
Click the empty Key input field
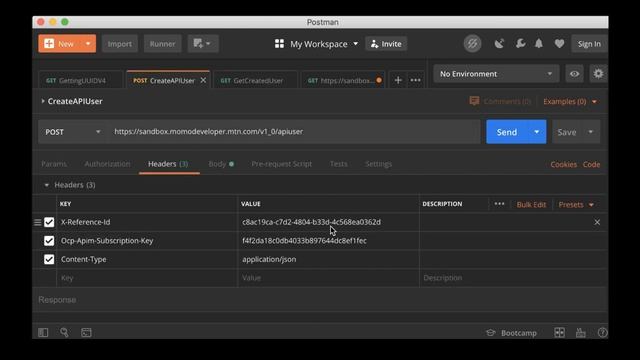point(147,278)
